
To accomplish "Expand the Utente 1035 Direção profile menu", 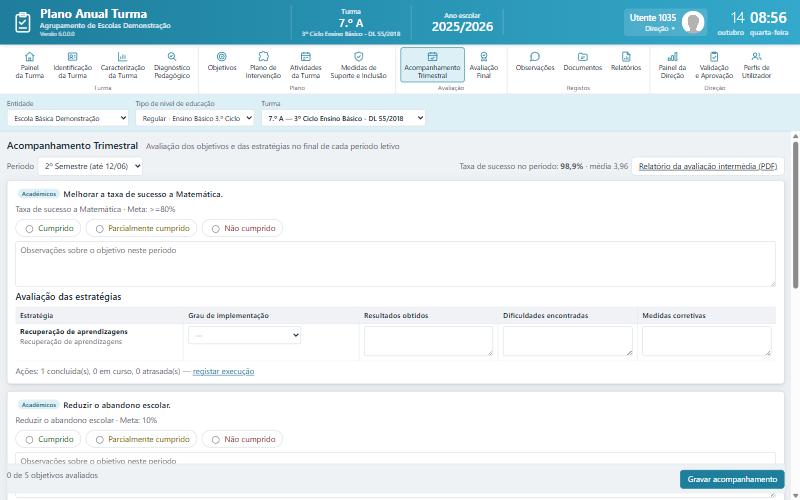I will [665, 22].
